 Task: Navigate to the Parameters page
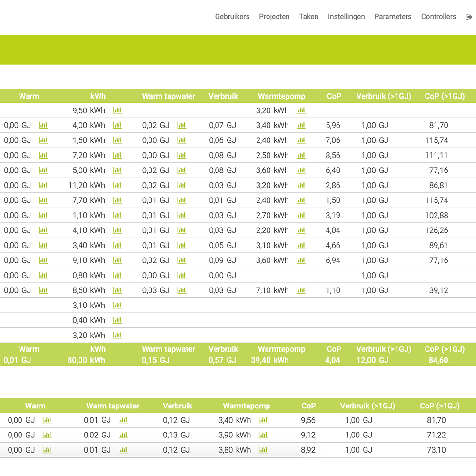[393, 17]
